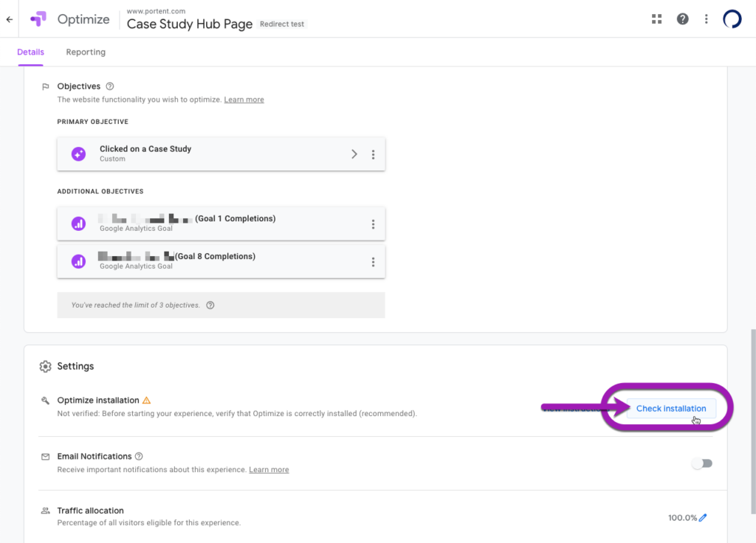Click the Case Study Hub Page title

(190, 24)
